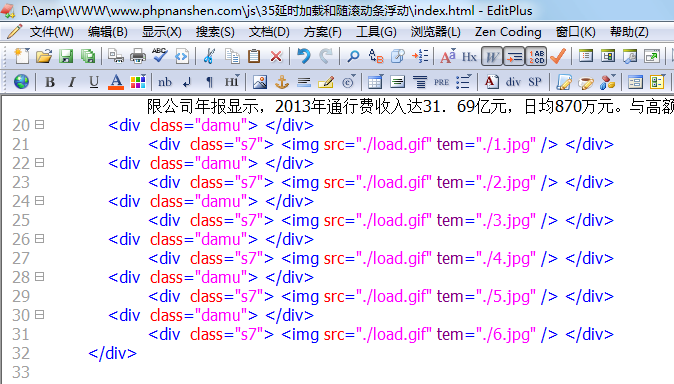
Task: Toggle auto indent toolbar button
Action: coord(514,56)
